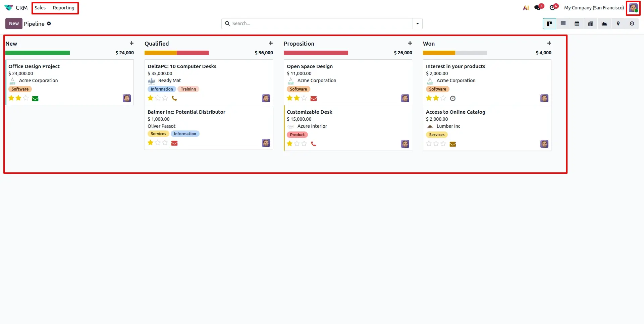
Task: Switch to Kanban view
Action: [549, 23]
